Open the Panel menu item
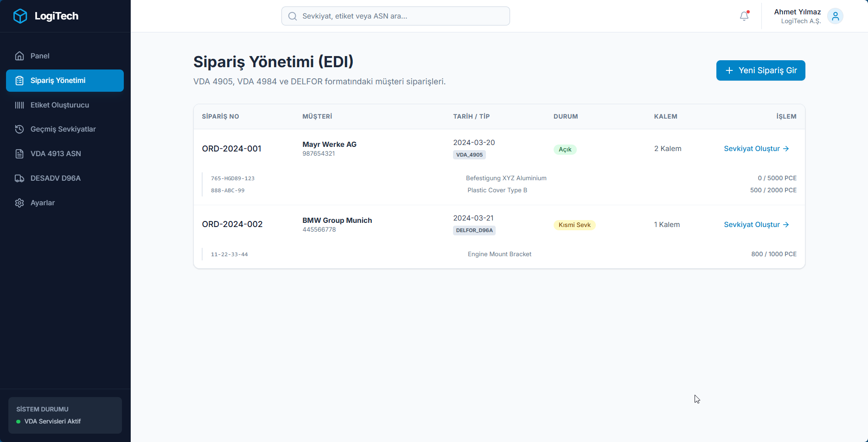This screenshot has height=442, width=868. click(65, 56)
